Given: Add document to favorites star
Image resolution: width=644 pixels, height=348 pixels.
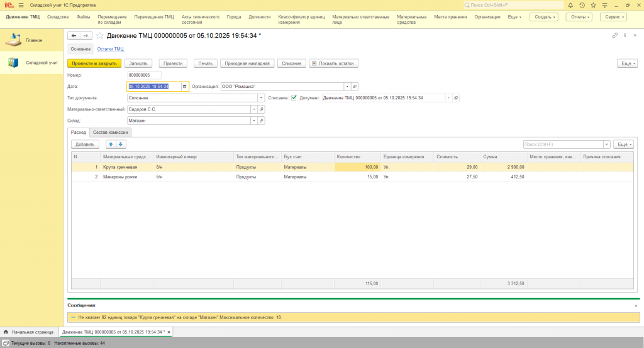Looking at the screenshot, I should 100,36.
